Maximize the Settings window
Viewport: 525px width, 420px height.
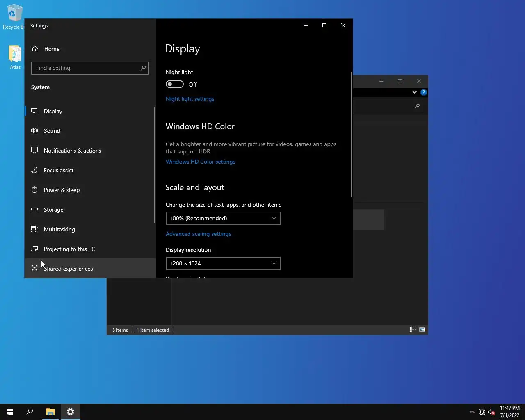[x=324, y=25]
